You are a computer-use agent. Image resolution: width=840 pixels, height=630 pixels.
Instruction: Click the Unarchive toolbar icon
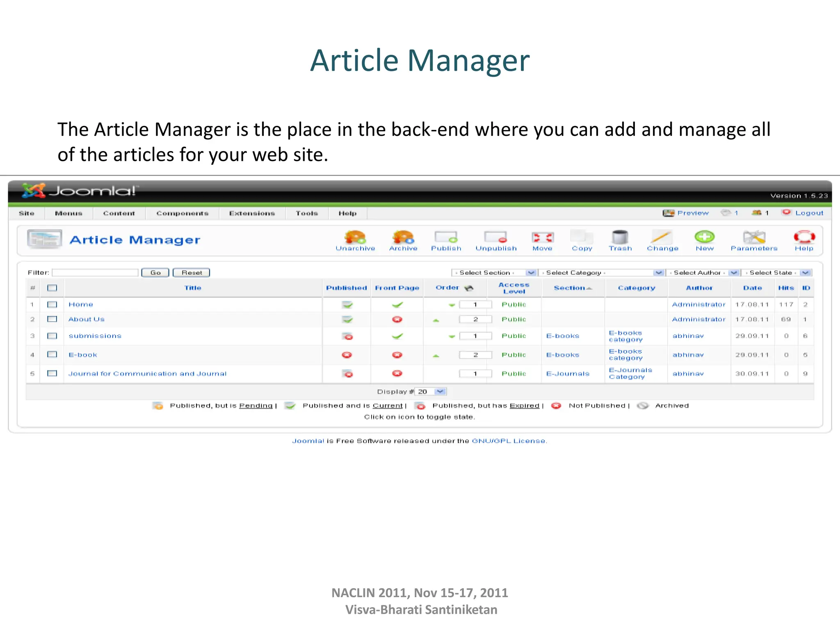click(355, 241)
